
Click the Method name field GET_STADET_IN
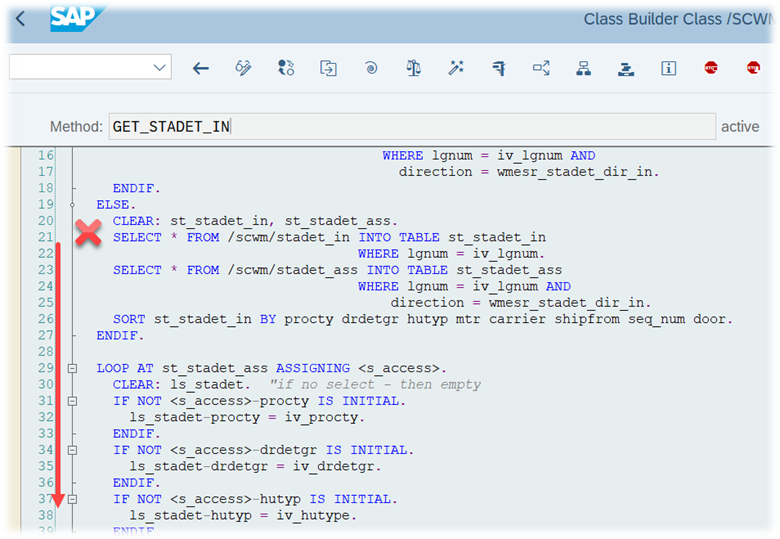(412, 126)
